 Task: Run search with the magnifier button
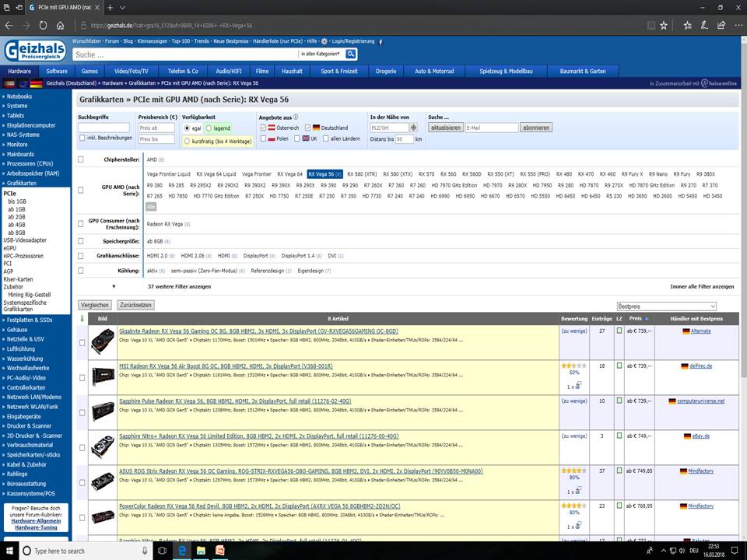coord(351,54)
